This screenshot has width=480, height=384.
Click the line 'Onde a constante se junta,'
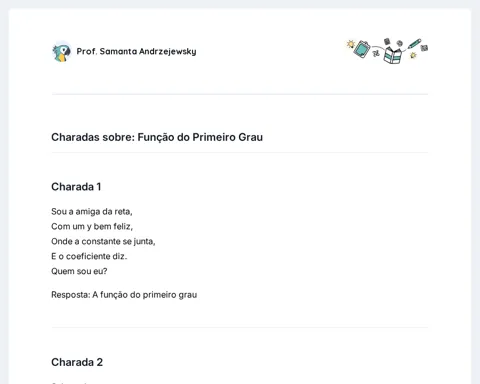(x=103, y=241)
